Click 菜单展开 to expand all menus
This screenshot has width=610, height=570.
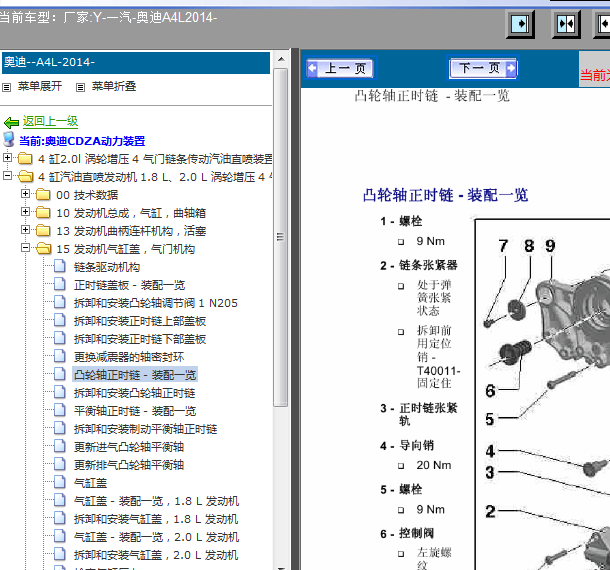40,86
